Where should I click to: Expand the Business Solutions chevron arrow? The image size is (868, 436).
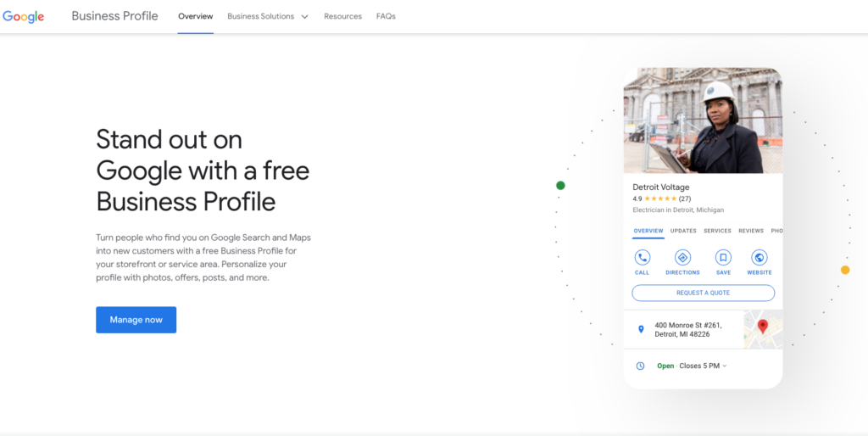304,17
